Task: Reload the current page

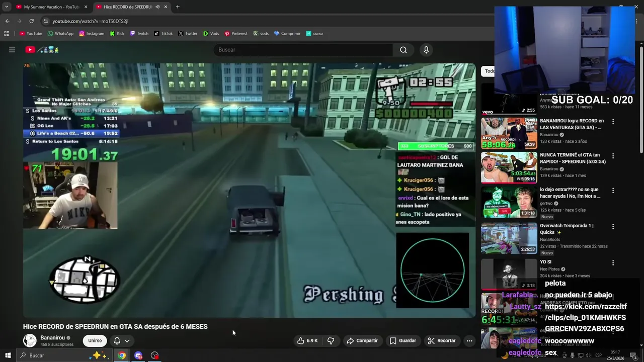Action: click(31, 21)
